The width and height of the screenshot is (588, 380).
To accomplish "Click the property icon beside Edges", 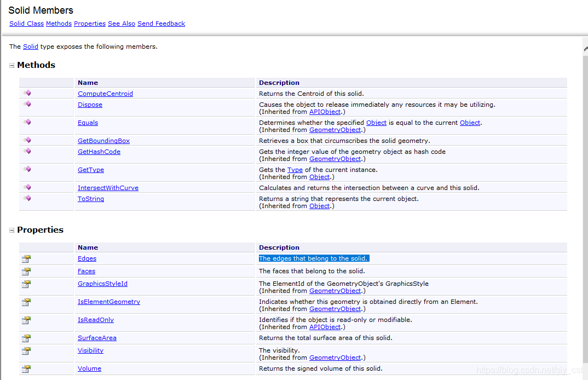I will click(x=26, y=258).
